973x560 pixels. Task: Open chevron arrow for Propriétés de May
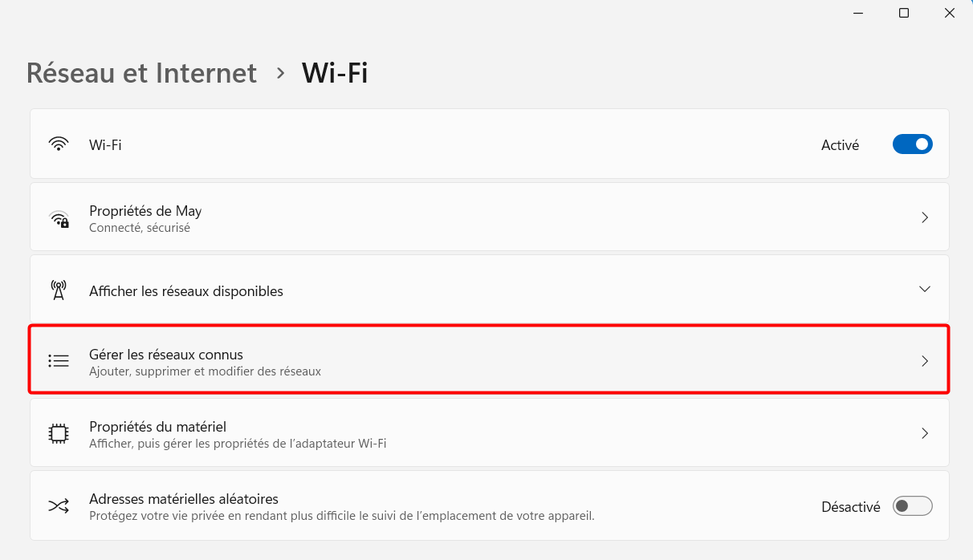coord(925,217)
